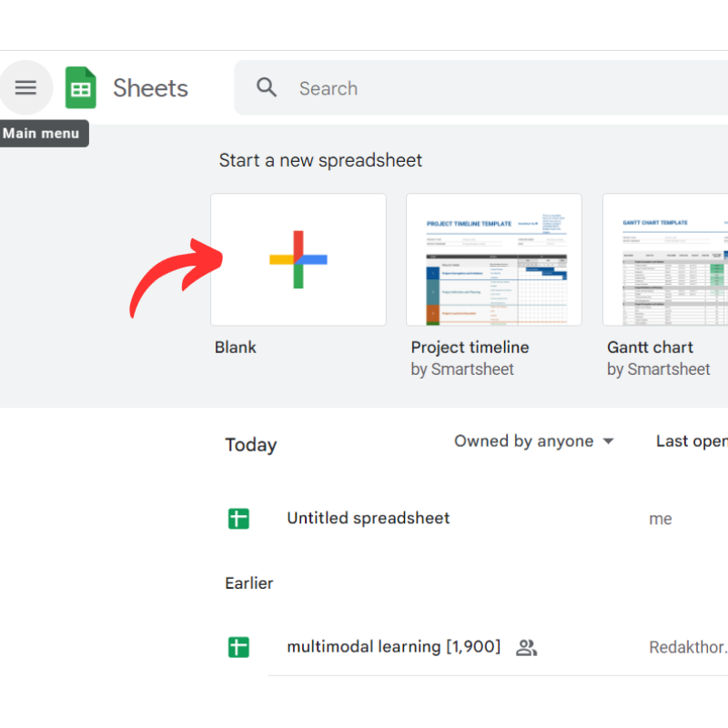The image size is (728, 728).
Task: Click owner Redakthor in multimodal row
Action: click(688, 647)
